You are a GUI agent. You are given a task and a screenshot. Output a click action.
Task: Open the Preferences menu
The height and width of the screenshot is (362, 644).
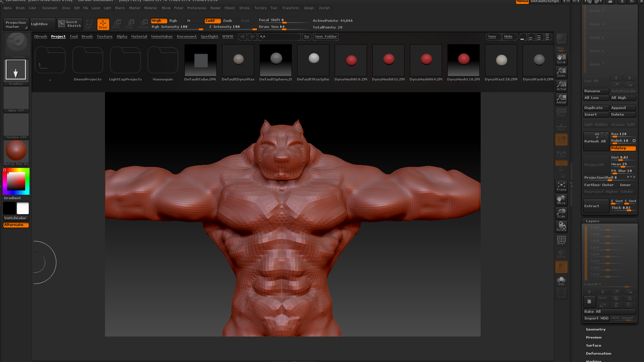click(197, 8)
